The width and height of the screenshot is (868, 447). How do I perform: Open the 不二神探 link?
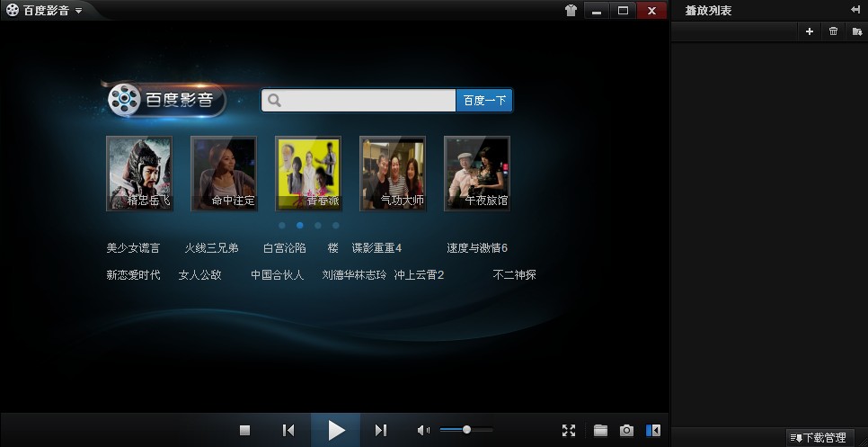514,274
